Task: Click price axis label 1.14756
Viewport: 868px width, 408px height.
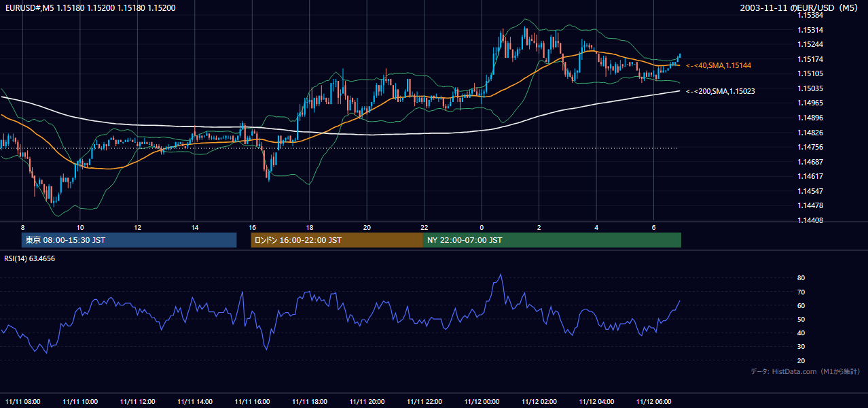Action: [x=810, y=147]
